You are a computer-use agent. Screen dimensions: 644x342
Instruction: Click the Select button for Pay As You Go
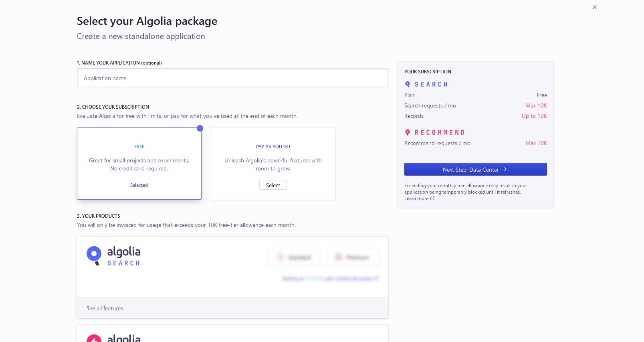coord(273,185)
